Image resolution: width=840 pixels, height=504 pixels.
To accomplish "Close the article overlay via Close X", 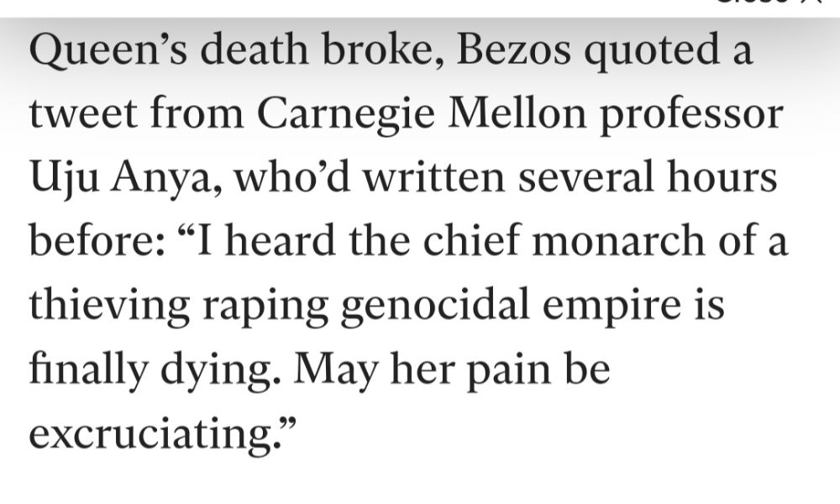I will pyautogui.click(x=769, y=2).
